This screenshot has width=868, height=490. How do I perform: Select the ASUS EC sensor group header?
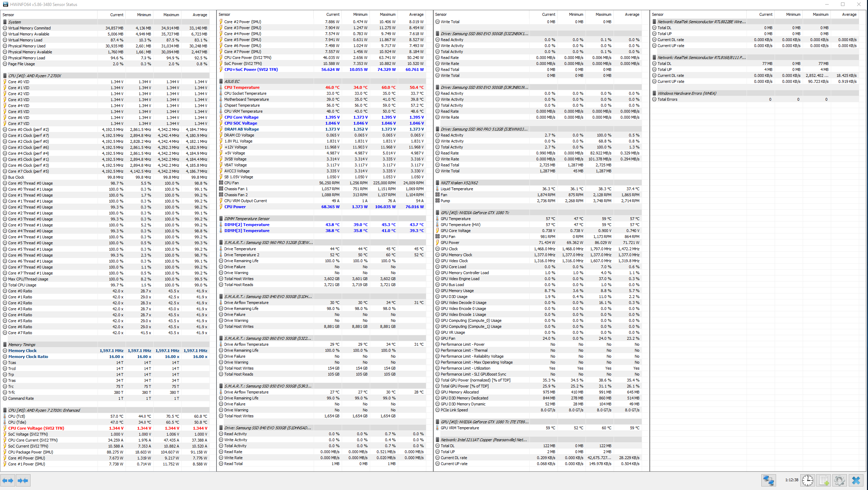pos(232,81)
